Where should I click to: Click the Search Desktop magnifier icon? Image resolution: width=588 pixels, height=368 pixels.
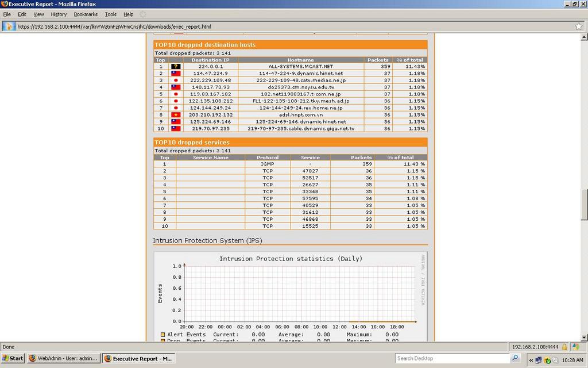click(515, 358)
